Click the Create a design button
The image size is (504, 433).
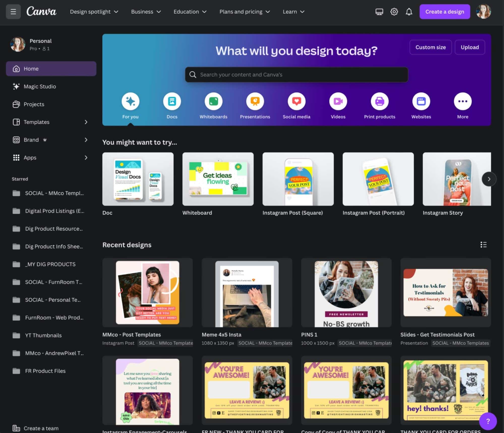point(444,12)
